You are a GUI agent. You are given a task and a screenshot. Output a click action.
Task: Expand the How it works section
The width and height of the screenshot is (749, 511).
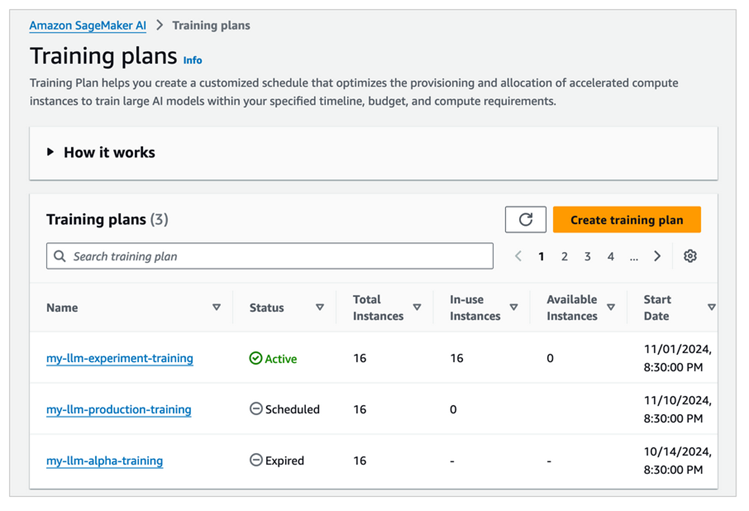tap(51, 153)
